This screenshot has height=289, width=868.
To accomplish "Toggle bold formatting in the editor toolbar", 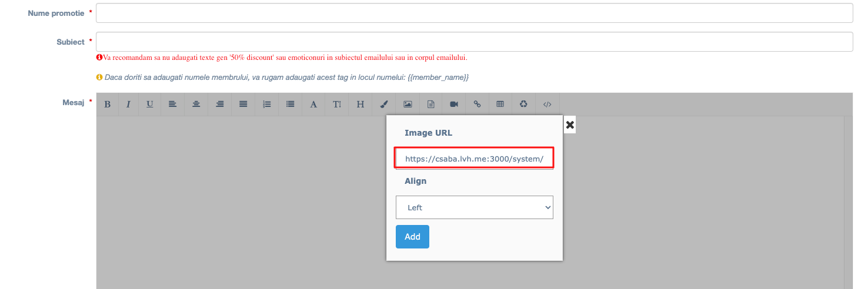I will [x=108, y=104].
